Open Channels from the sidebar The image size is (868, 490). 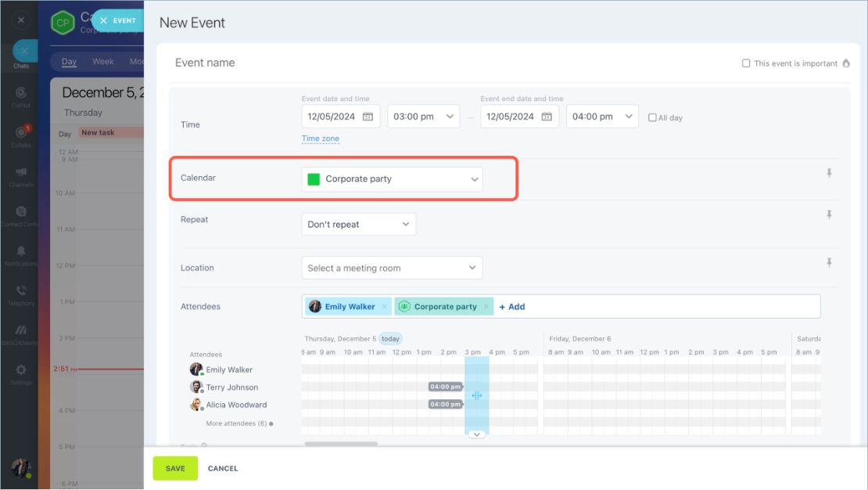[21, 175]
